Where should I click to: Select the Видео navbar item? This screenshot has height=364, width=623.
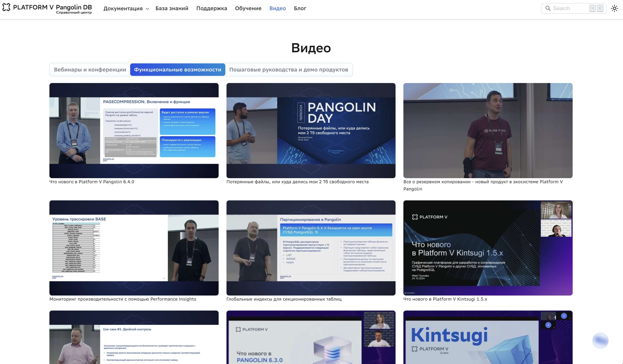pyautogui.click(x=278, y=8)
